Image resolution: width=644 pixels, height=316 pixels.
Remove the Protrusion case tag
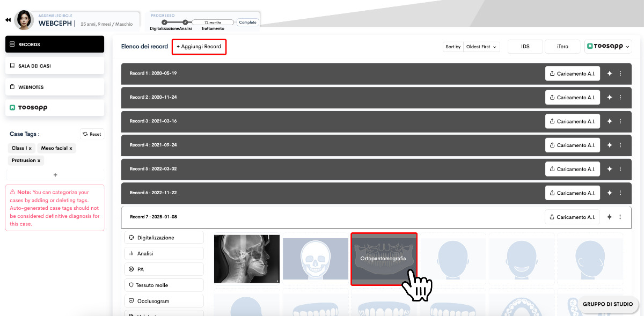[x=39, y=160]
